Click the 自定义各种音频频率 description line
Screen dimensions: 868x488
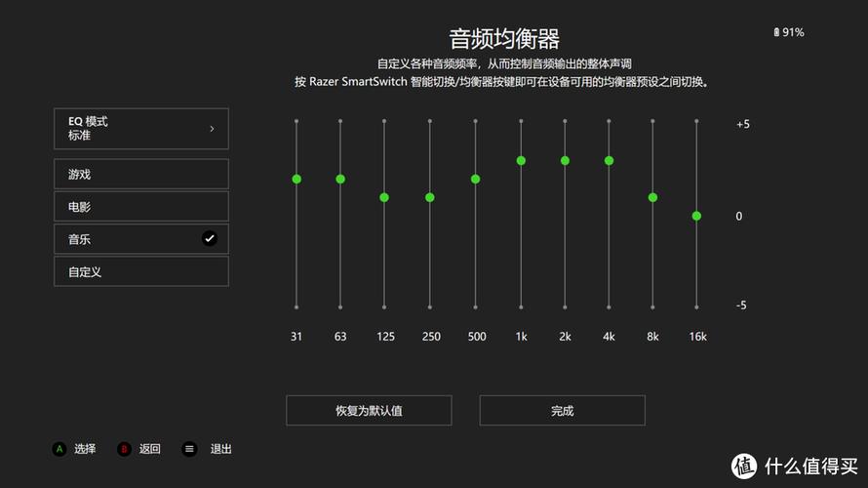click(x=504, y=63)
